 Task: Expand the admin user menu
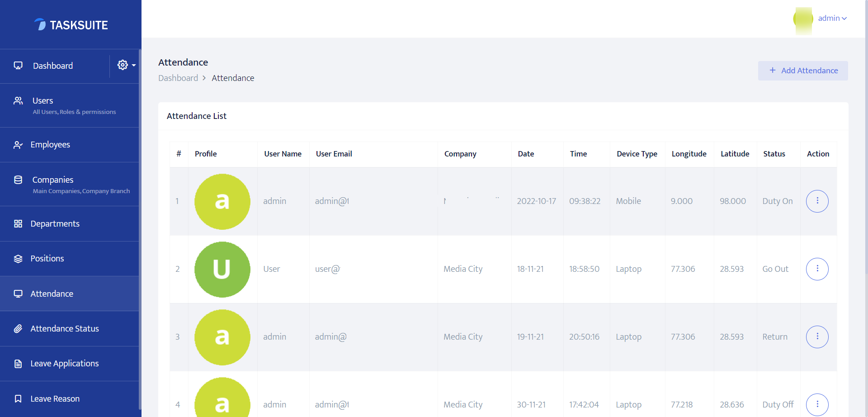832,19
